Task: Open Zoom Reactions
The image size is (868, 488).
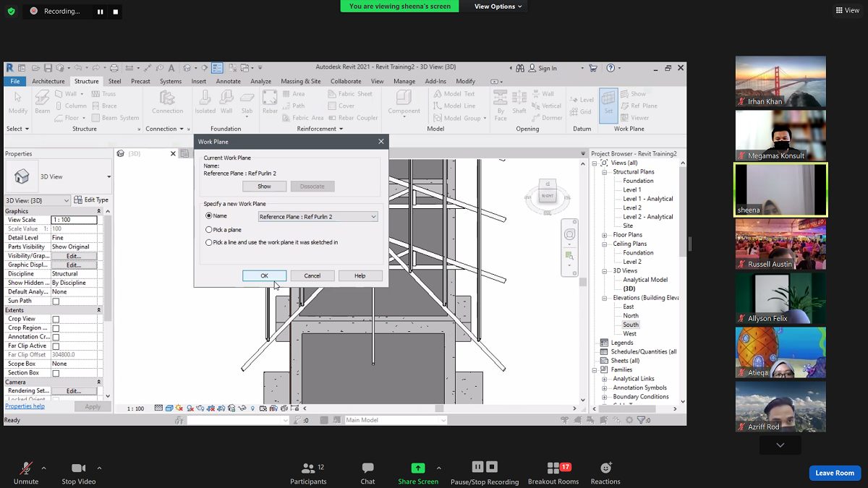Action: pyautogui.click(x=605, y=473)
